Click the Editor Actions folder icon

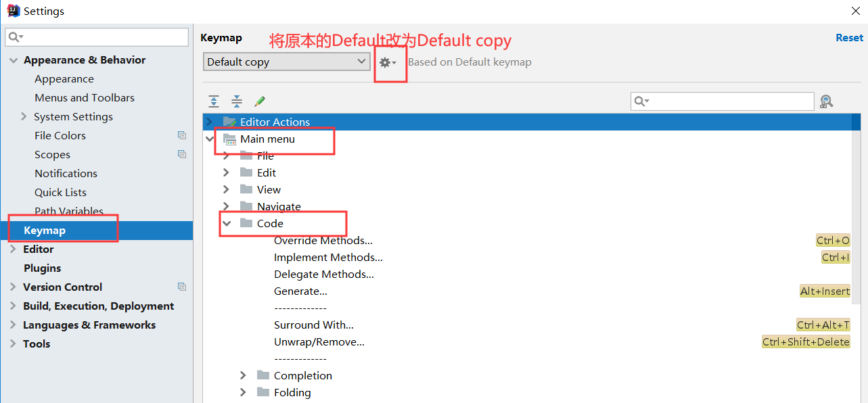pos(229,122)
